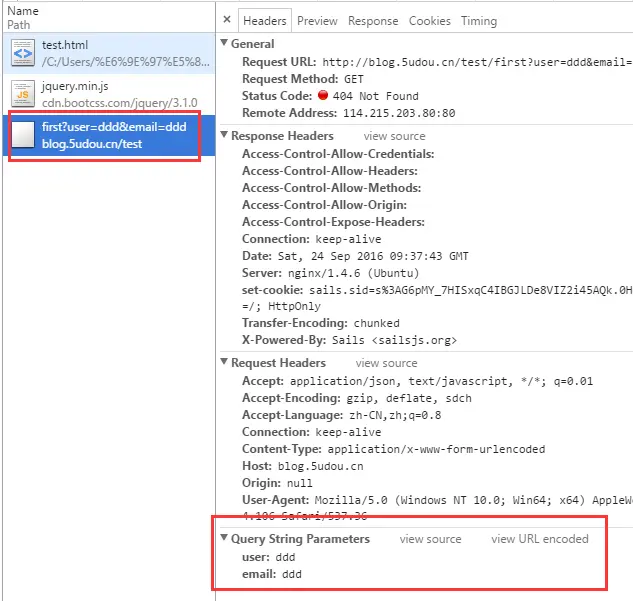Click the Host blog.5udou.cn line
Screen dimensions: 633x601
tap(302, 466)
